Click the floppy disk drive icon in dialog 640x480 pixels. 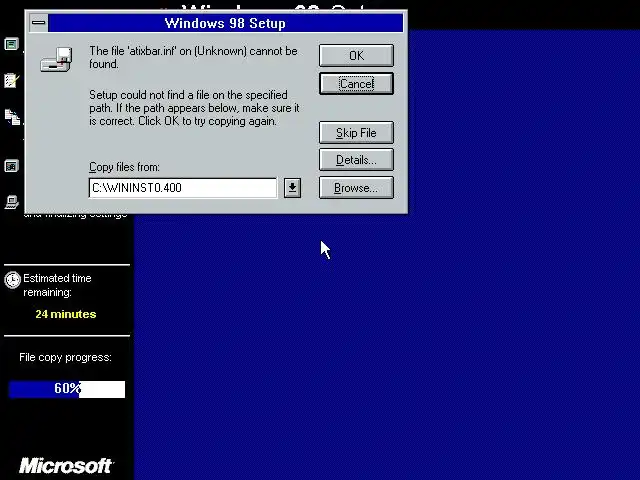[56, 60]
